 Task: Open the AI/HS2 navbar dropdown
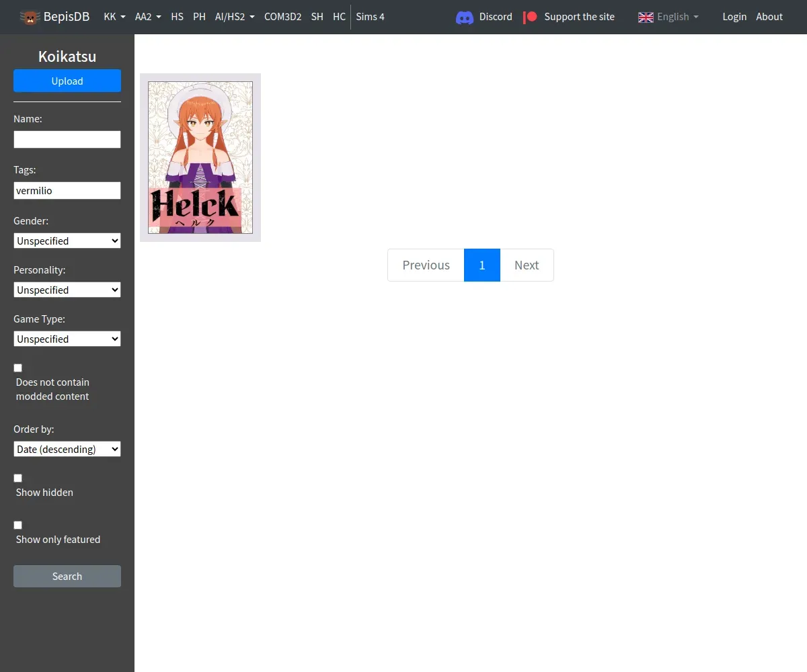tap(235, 17)
